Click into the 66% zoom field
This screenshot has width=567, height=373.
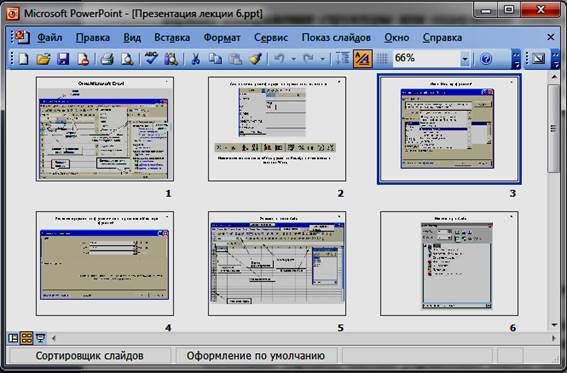click(x=426, y=59)
